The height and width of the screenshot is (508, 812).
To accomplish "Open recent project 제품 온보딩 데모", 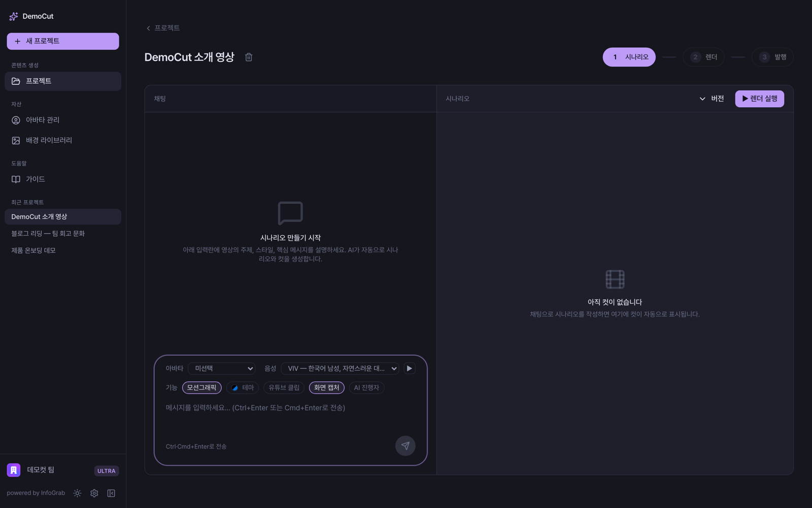I will 63,250.
